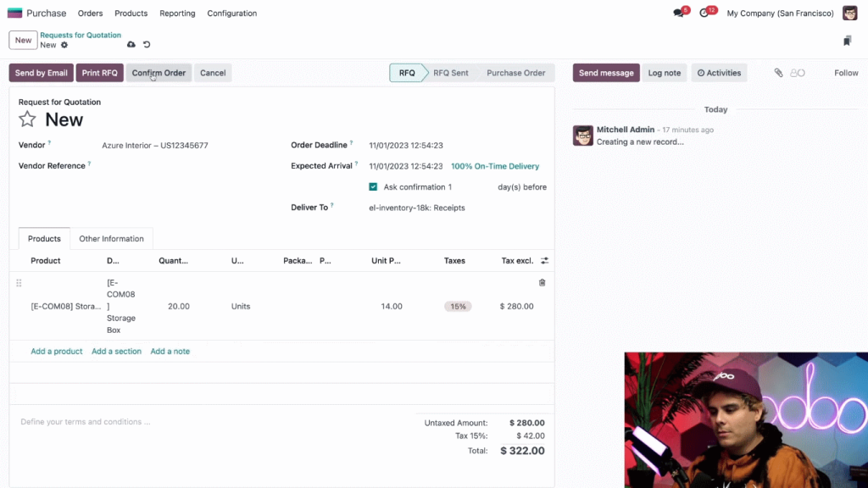Open 100% On-Time Delivery link

pyautogui.click(x=495, y=166)
